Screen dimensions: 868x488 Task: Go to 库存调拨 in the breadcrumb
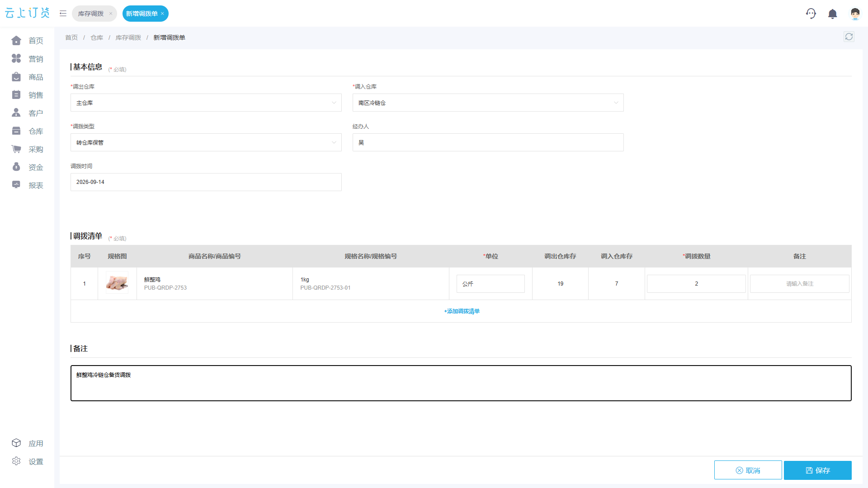[128, 38]
